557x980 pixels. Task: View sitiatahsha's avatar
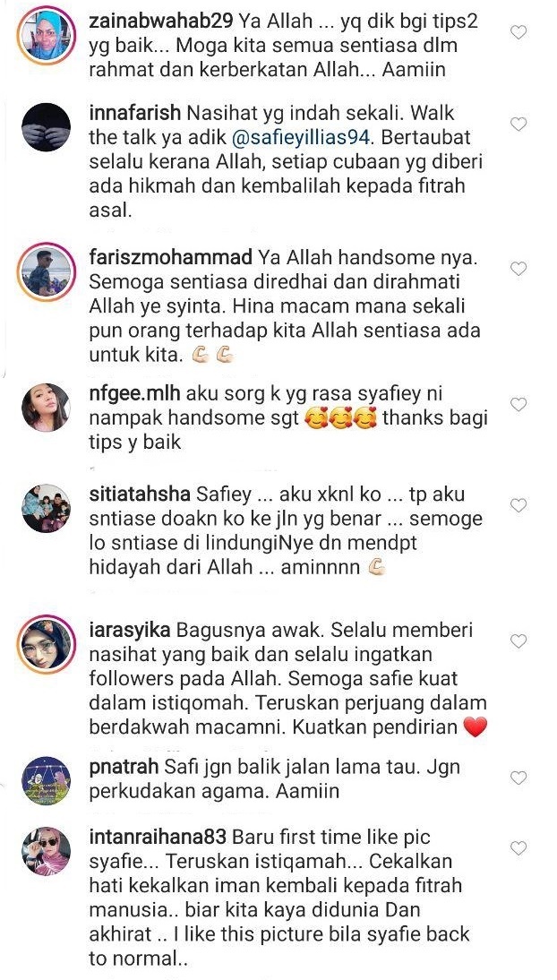click(x=47, y=508)
